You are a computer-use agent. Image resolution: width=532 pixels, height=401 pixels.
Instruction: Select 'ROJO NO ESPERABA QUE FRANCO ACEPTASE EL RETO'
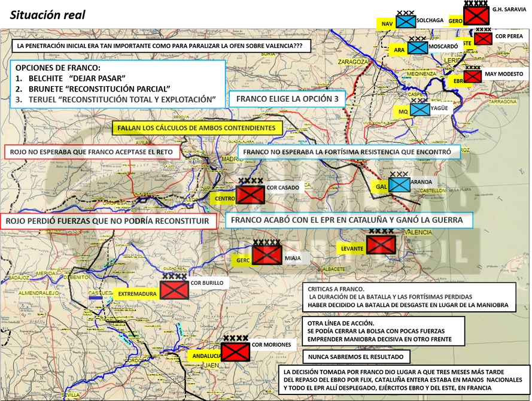pyautogui.click(x=92, y=152)
